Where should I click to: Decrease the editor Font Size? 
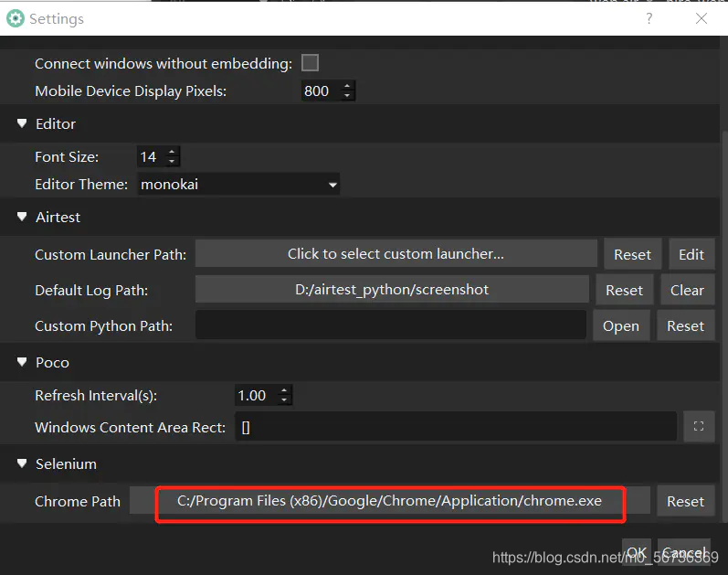point(172,161)
